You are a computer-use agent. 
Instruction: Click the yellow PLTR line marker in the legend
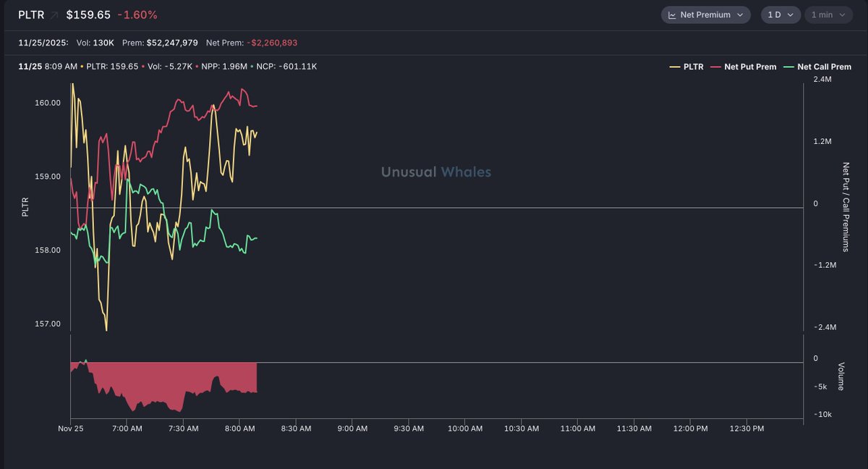pyautogui.click(x=675, y=67)
